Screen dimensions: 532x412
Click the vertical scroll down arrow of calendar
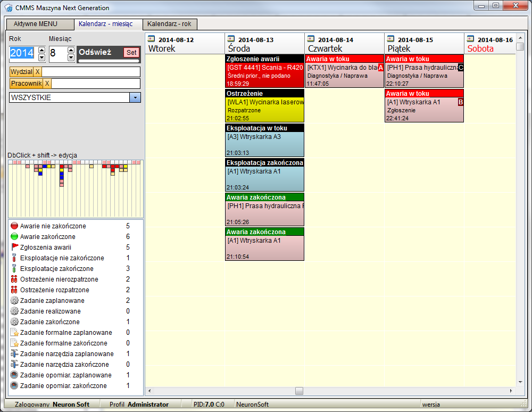[520, 382]
